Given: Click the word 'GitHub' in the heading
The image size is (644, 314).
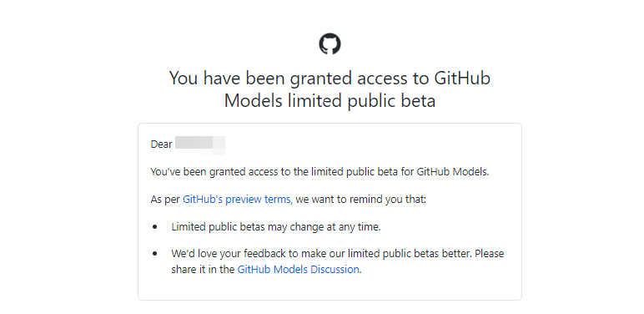Looking at the screenshot, I should 462,78.
